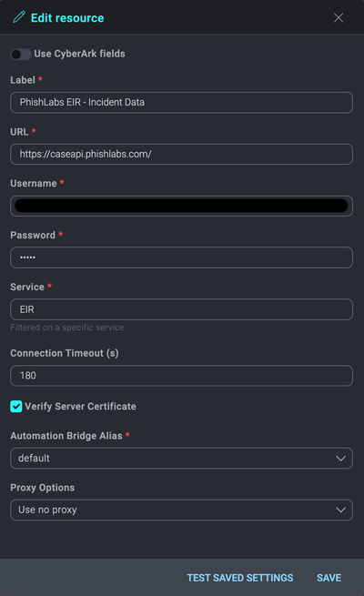Image resolution: width=364 pixels, height=596 pixels.
Task: Click the Service field containing EIR
Action: click(x=181, y=309)
